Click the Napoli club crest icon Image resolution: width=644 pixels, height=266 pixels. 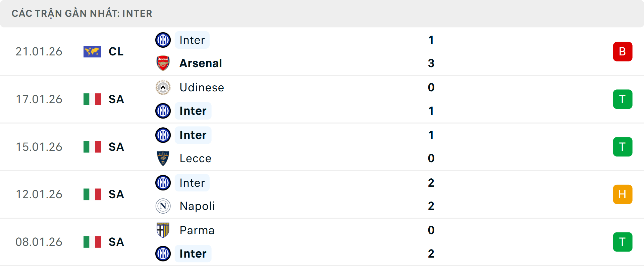pyautogui.click(x=163, y=206)
